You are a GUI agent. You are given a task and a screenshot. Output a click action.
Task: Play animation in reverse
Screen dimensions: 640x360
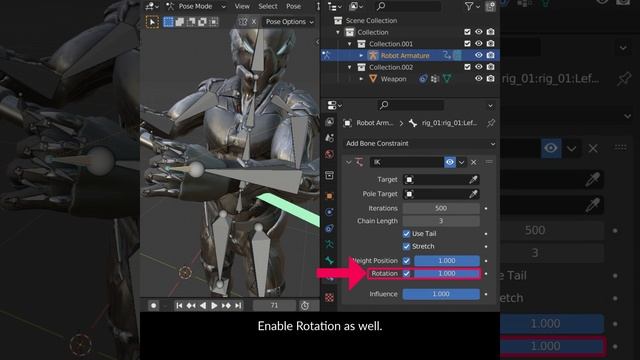[x=202, y=305]
